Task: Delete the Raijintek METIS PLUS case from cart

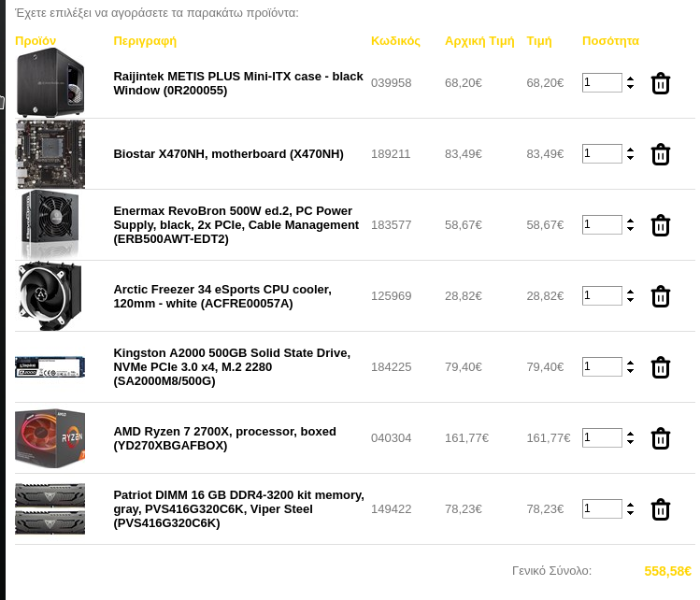Action: [x=660, y=83]
